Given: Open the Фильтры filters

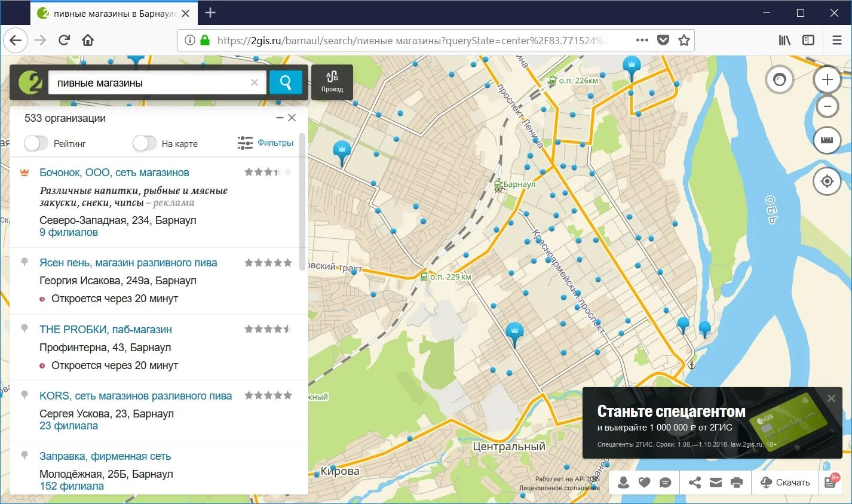Looking at the screenshot, I should [x=265, y=143].
